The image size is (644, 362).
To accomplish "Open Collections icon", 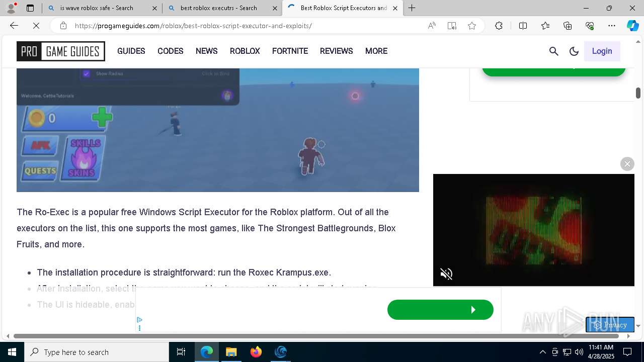I will tap(568, 26).
